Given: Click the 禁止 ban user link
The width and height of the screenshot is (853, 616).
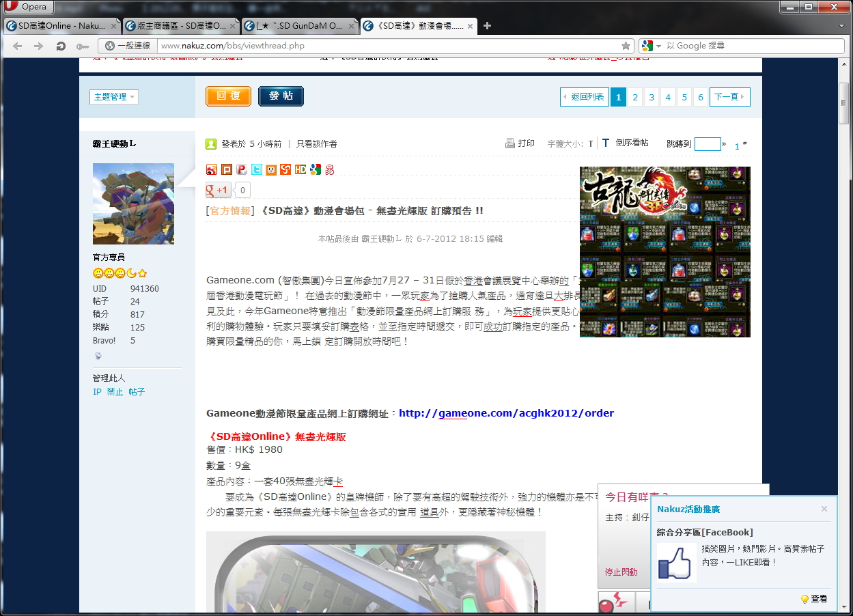Looking at the screenshot, I should pos(115,392).
